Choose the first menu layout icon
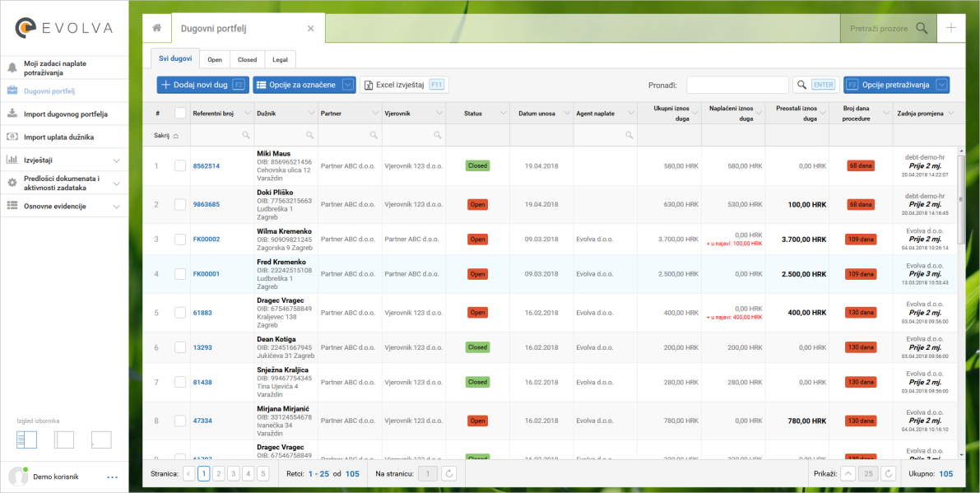The image size is (980, 493). click(x=27, y=440)
